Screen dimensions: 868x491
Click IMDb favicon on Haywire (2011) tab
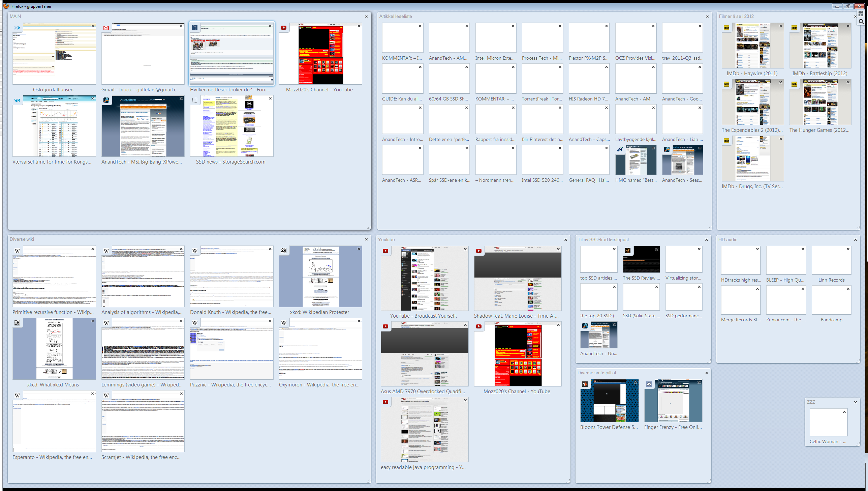click(726, 28)
